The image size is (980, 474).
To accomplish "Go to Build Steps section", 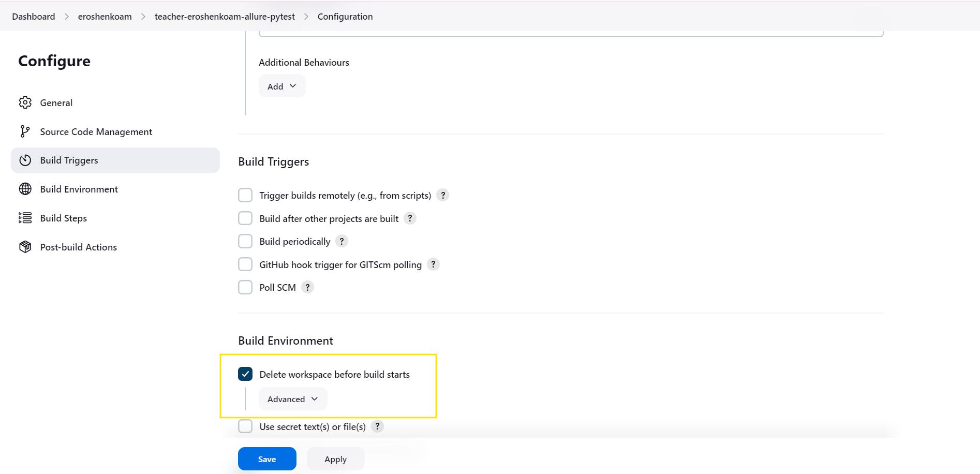I will [x=115, y=218].
